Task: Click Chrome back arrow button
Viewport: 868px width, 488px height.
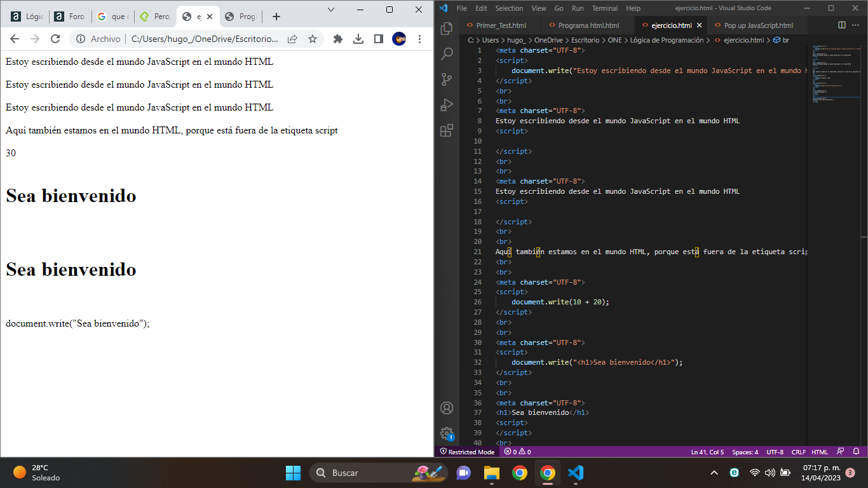Action: tap(15, 39)
